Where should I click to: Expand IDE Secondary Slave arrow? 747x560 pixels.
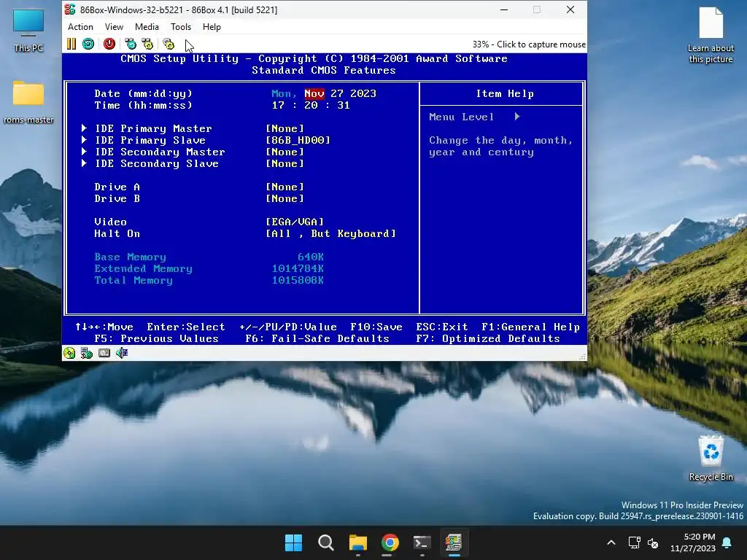(x=85, y=163)
